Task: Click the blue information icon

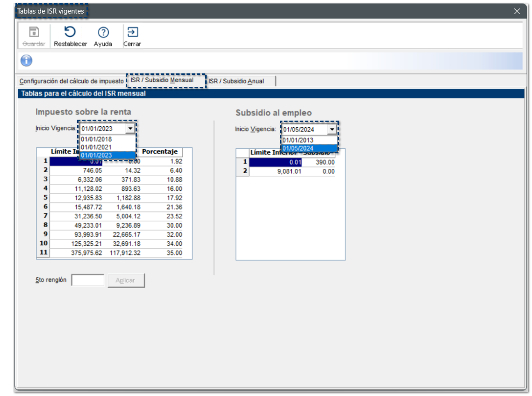Action: click(27, 60)
